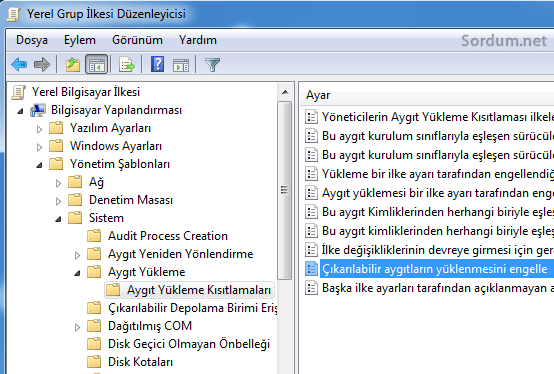Click the Ayar column header
Screen dimensions: 554x374
(x=428, y=95)
